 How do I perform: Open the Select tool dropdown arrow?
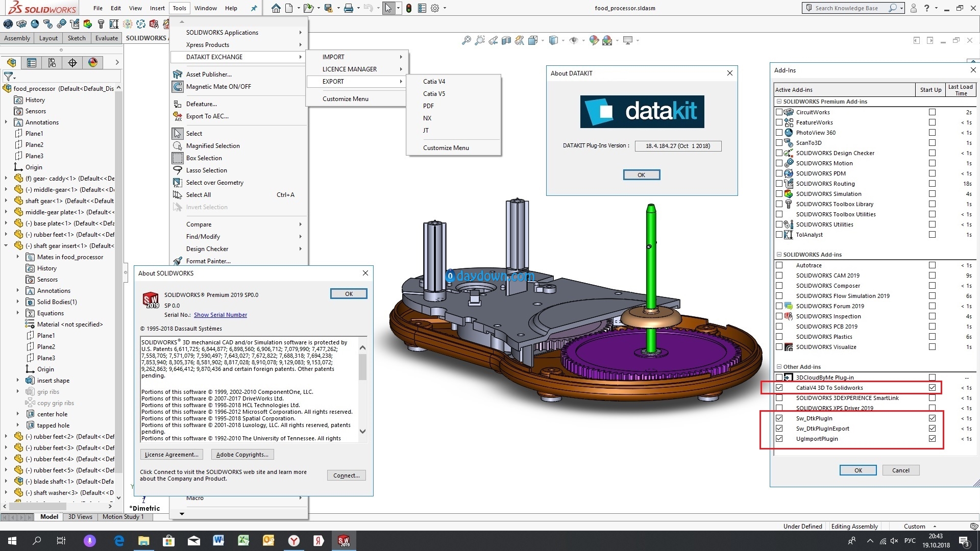(x=398, y=8)
